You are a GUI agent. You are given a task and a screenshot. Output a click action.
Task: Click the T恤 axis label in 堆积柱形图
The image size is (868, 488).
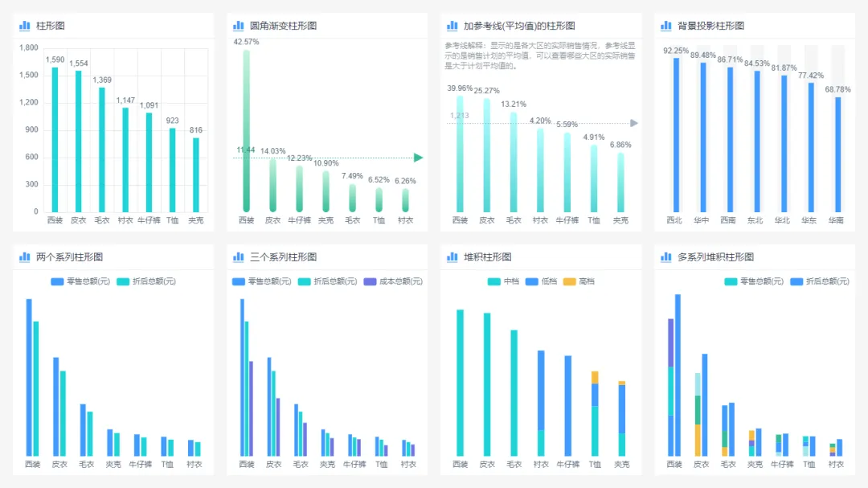595,464
